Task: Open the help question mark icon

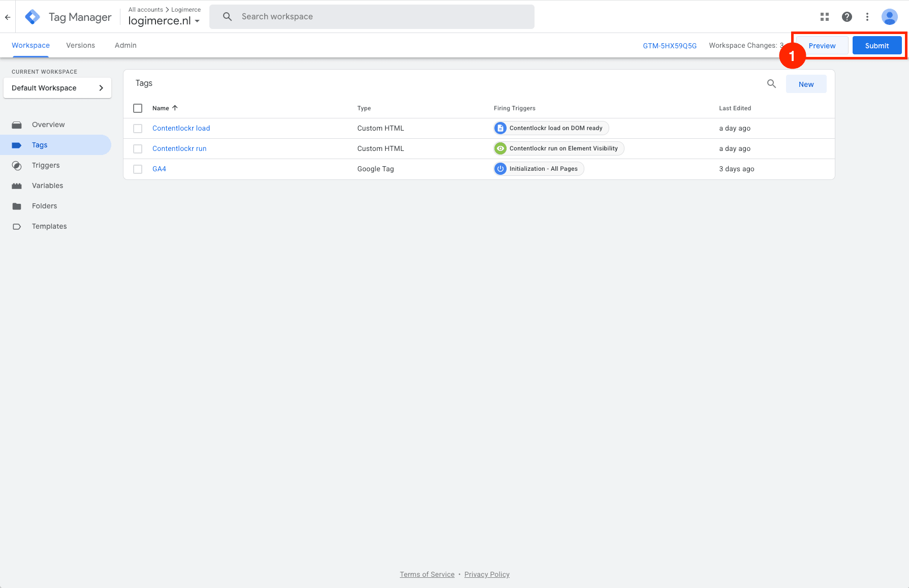Action: [x=847, y=17]
